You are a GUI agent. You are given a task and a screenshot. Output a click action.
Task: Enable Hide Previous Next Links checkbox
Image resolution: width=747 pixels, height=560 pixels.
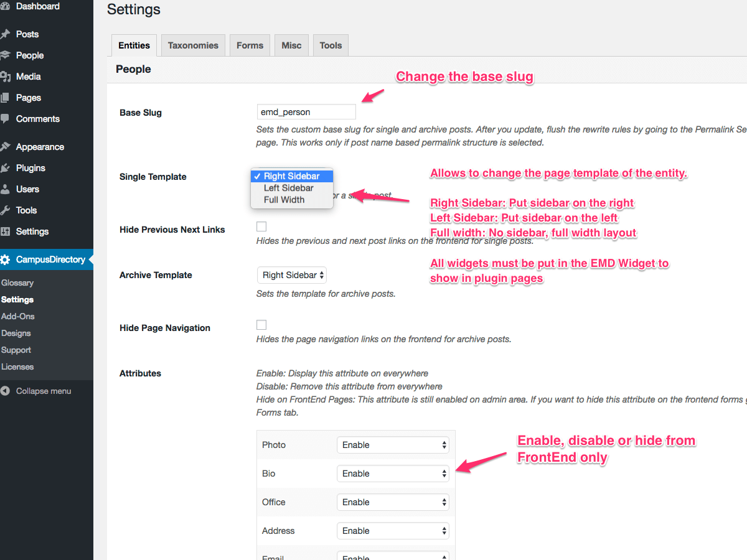click(261, 226)
